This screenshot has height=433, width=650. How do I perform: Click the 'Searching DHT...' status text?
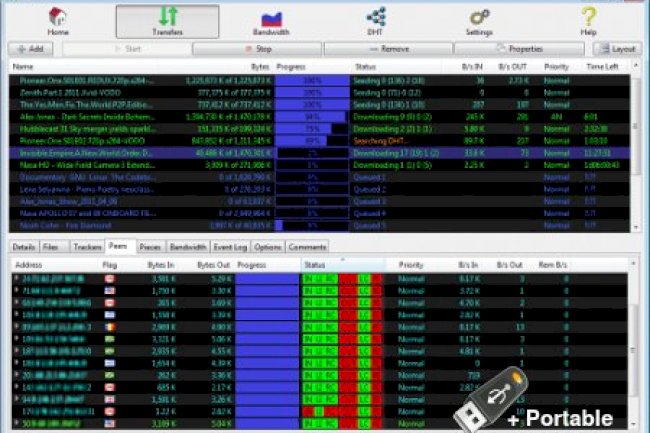[381, 141]
